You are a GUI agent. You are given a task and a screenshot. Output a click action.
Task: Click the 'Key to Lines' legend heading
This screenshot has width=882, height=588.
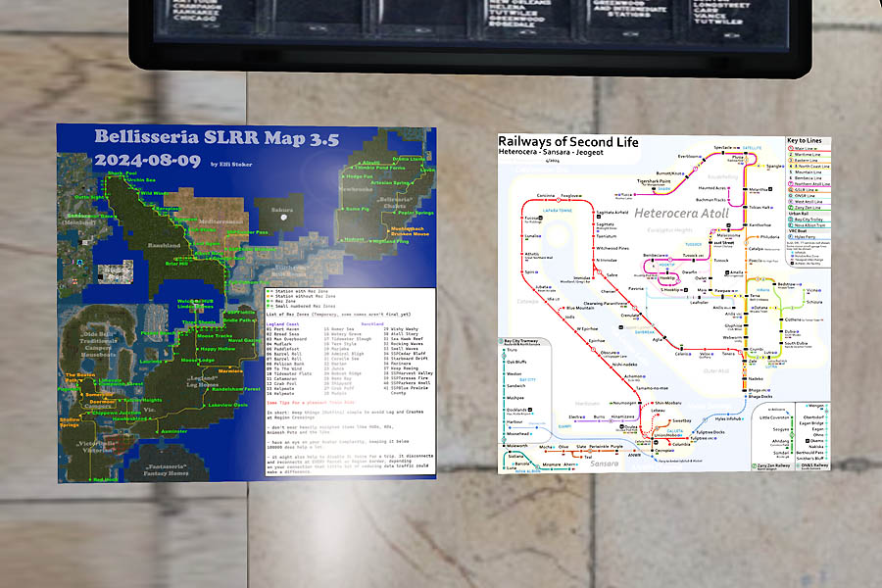804,140
